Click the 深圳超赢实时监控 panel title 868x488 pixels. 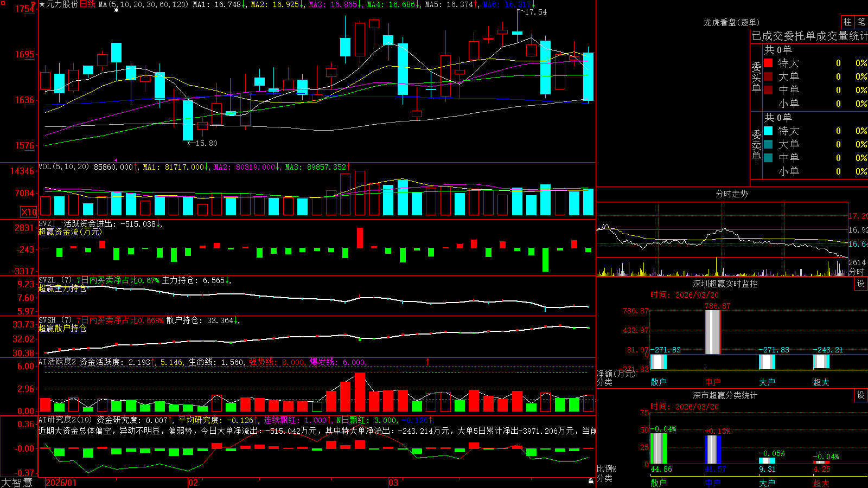(725, 284)
